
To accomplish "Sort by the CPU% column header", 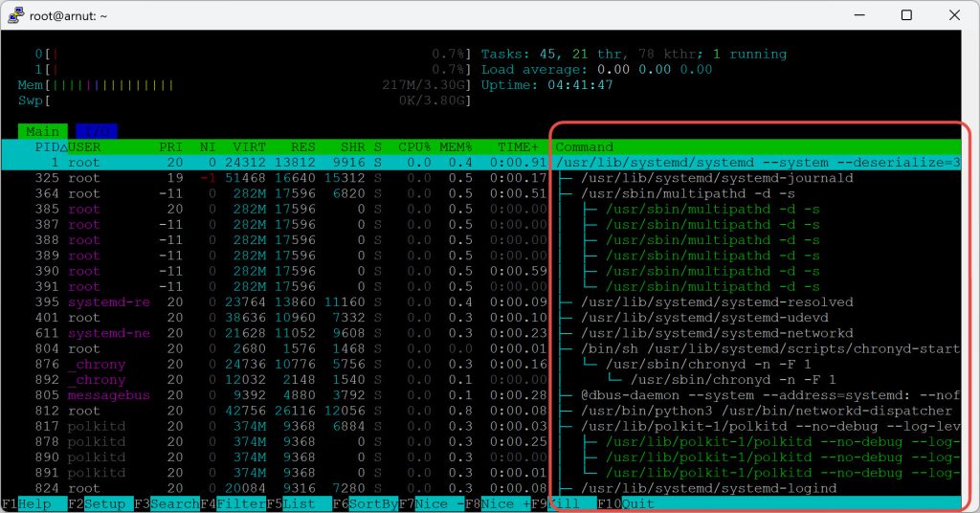I will (414, 147).
